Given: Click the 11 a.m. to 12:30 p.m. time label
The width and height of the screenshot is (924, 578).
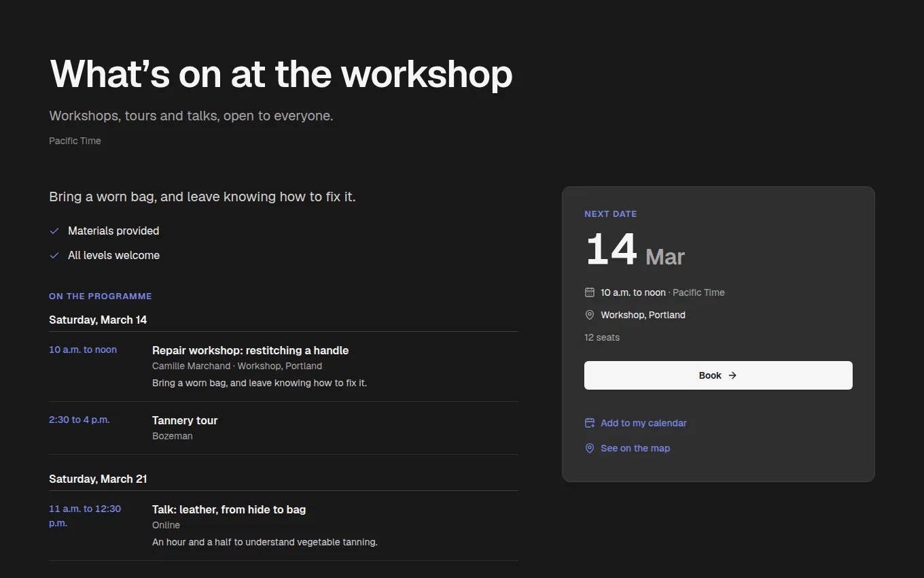Looking at the screenshot, I should (x=85, y=515).
